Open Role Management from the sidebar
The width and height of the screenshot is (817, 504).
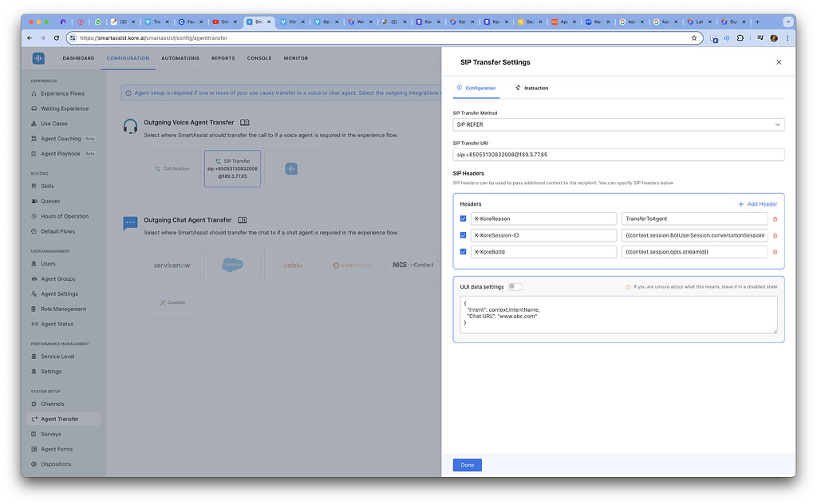point(61,309)
